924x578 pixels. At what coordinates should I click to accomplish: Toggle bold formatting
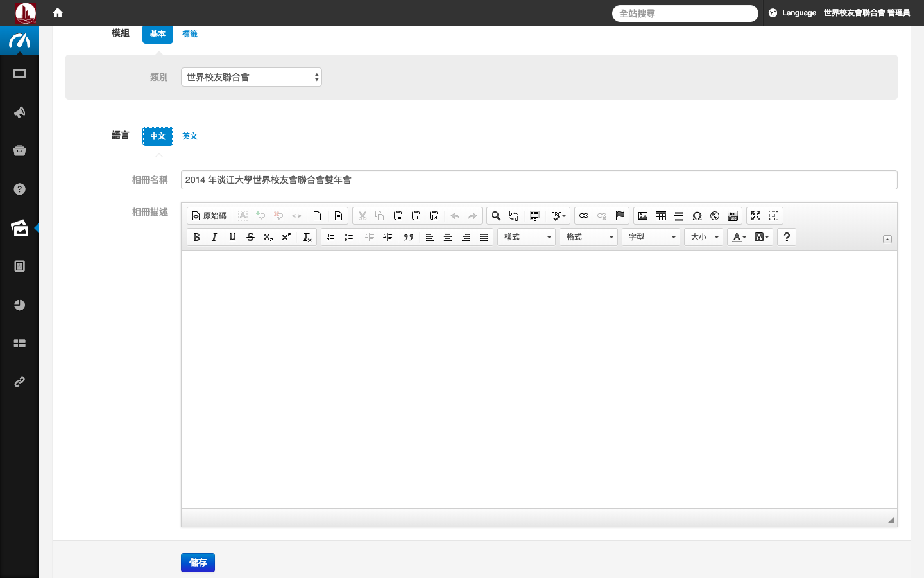coord(196,237)
